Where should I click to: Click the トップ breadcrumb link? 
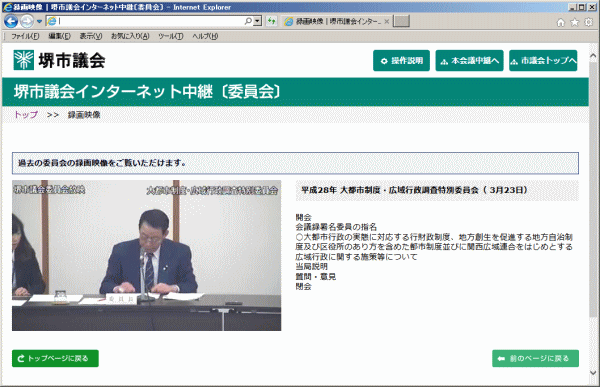pos(26,115)
